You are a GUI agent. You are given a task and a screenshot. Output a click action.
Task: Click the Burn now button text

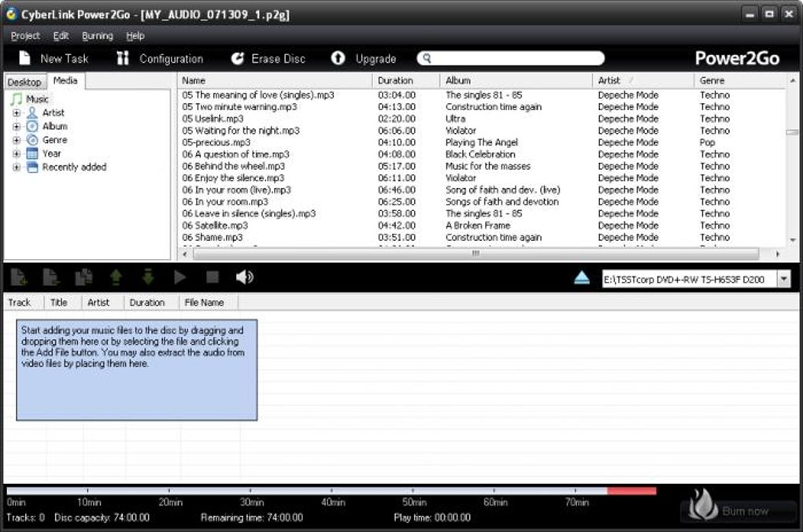[745, 511]
